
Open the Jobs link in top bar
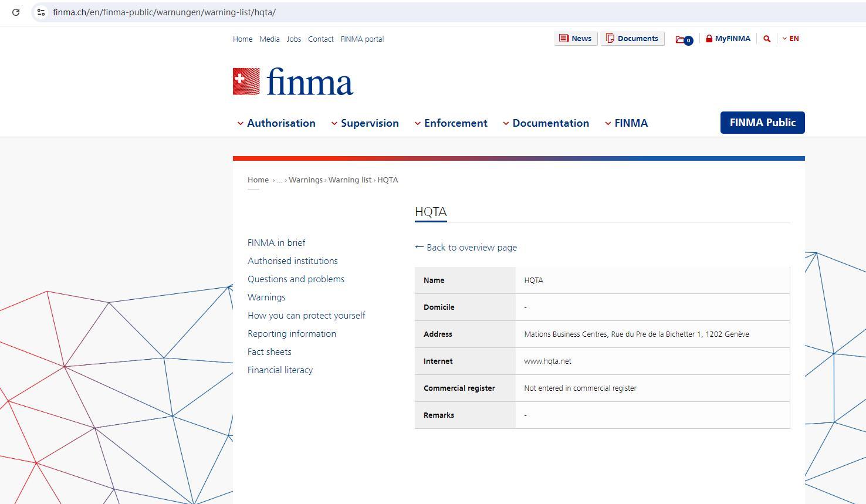(293, 39)
